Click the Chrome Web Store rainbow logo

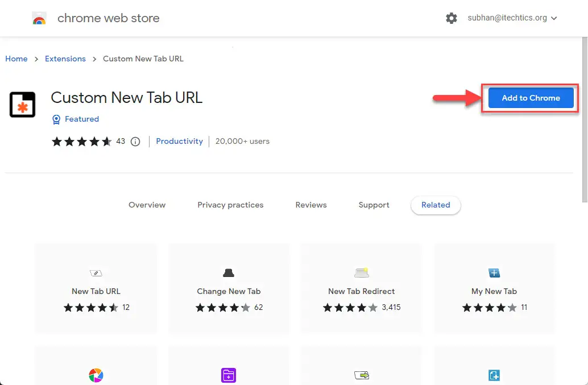[39, 18]
